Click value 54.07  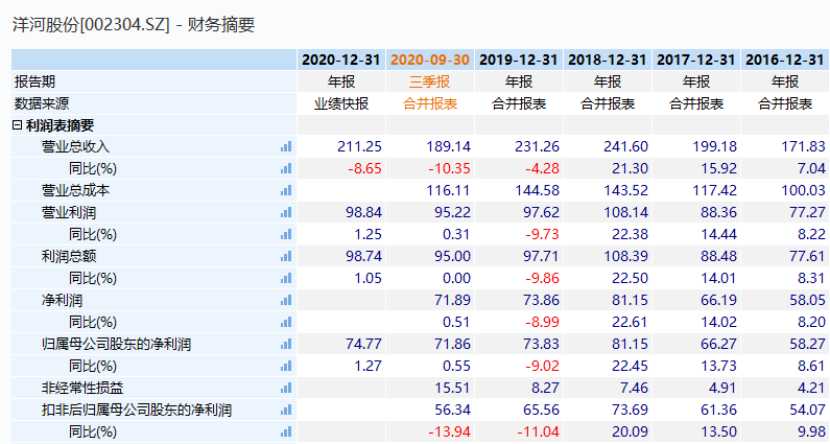tap(808, 410)
